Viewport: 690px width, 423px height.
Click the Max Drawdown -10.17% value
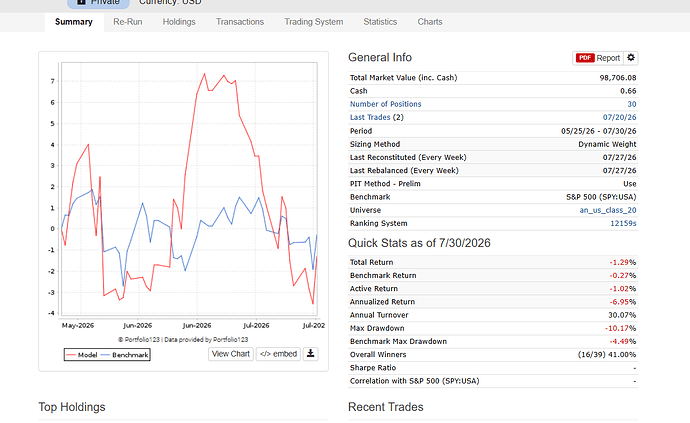coord(620,328)
